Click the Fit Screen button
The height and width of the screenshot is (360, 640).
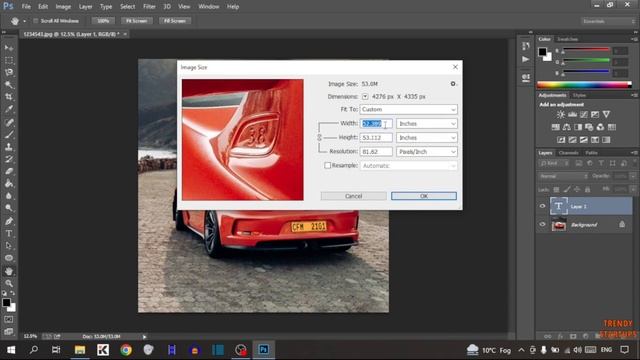click(136, 21)
